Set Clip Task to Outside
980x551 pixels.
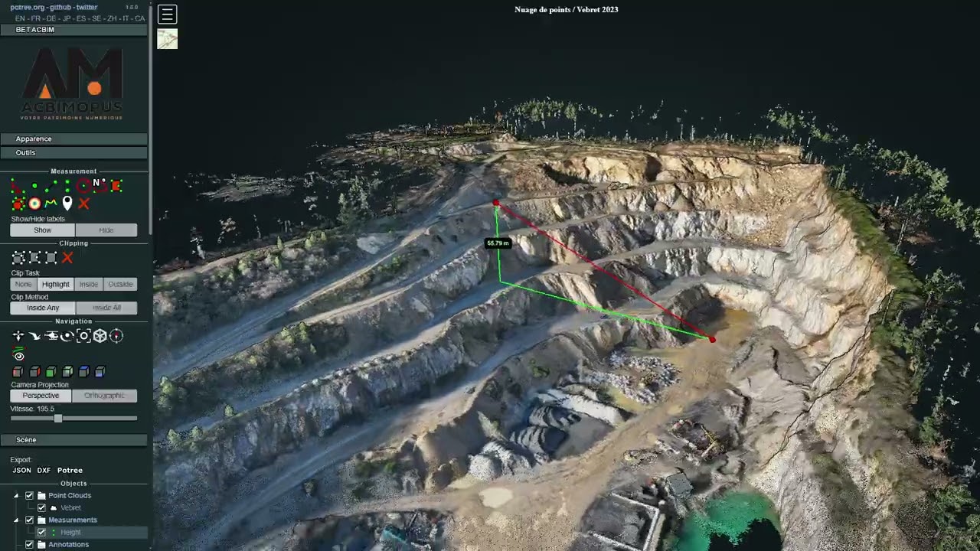pos(120,284)
